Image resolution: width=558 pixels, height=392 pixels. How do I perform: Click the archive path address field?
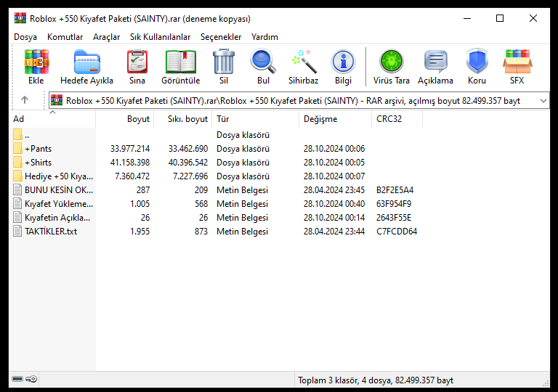(299, 101)
